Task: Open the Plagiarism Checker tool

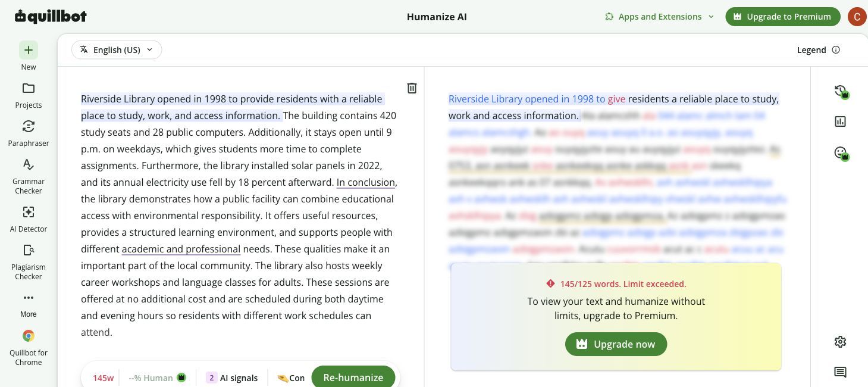Action: pos(28,262)
